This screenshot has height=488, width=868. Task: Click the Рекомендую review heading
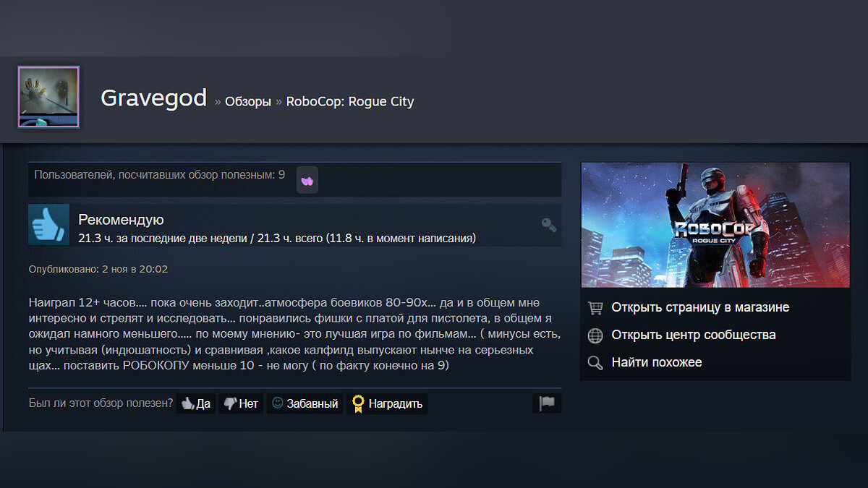(121, 220)
